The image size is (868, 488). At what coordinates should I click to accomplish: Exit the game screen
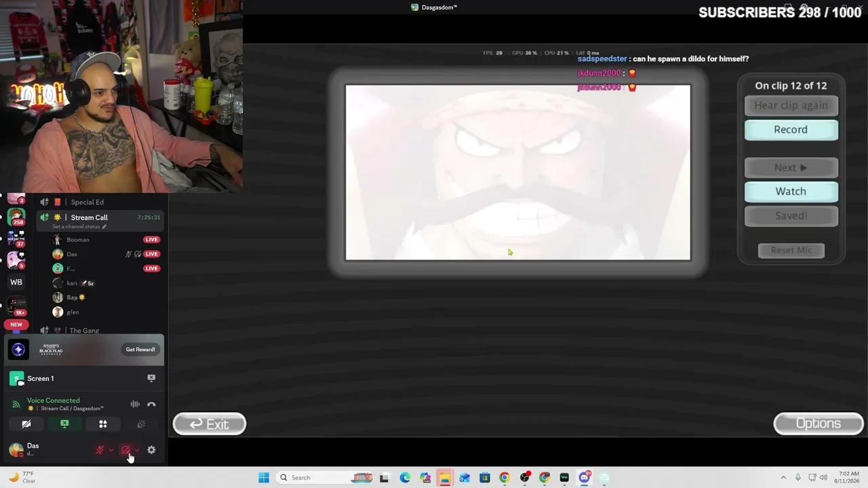[210, 424]
